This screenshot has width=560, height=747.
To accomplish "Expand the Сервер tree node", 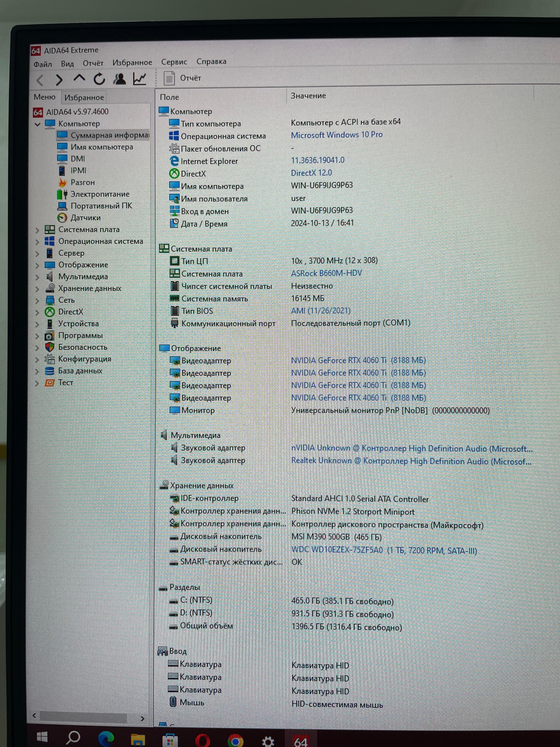I will (x=37, y=254).
